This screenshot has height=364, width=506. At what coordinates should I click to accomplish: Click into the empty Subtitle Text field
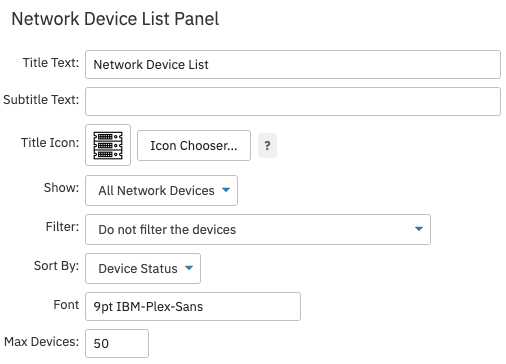(x=293, y=101)
